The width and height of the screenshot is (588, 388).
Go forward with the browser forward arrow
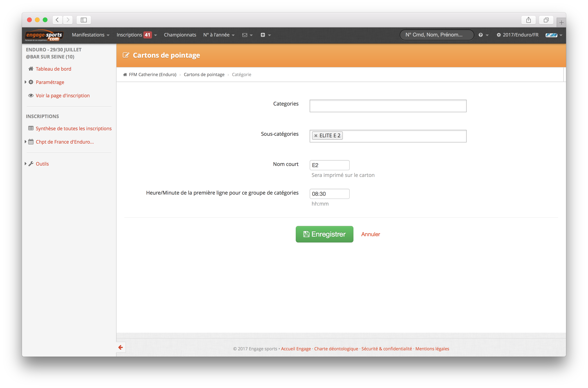68,20
